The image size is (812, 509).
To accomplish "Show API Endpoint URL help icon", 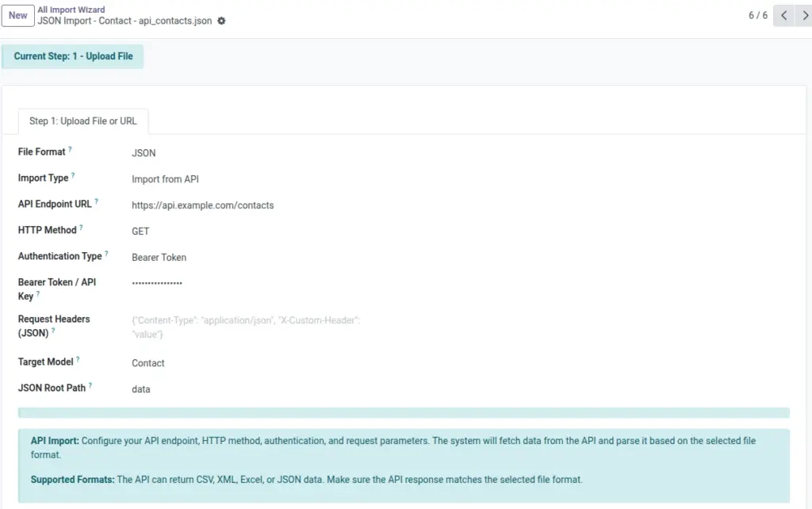I will (96, 201).
